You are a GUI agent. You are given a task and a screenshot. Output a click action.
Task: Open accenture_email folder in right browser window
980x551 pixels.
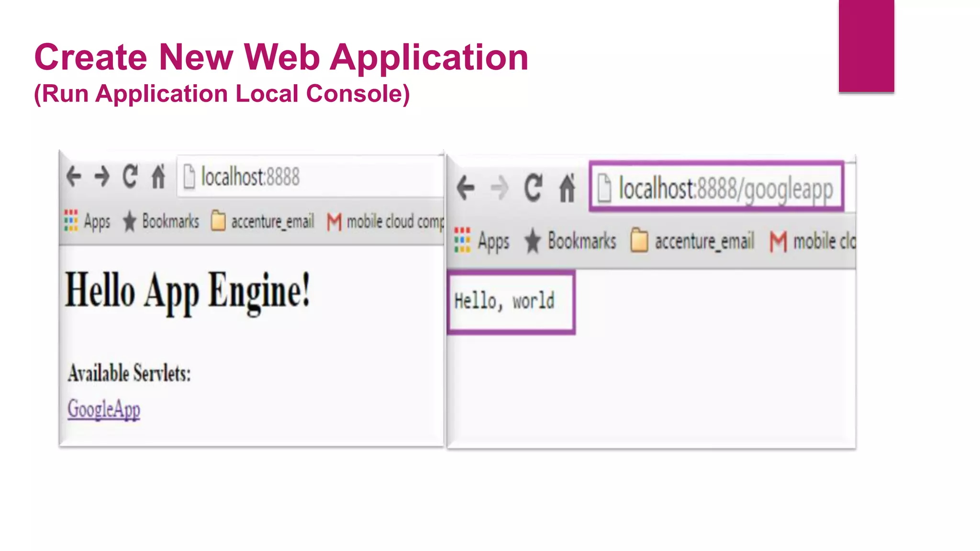[x=692, y=241]
